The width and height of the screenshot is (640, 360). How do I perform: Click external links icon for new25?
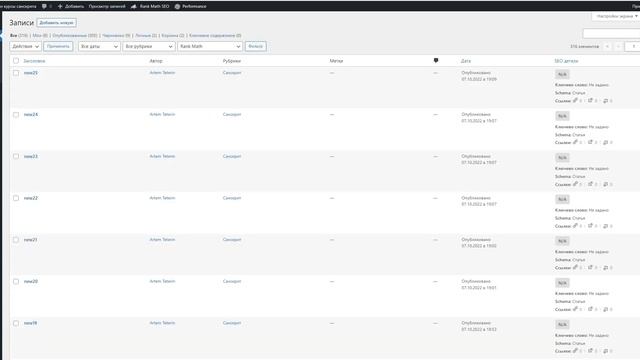(590, 100)
